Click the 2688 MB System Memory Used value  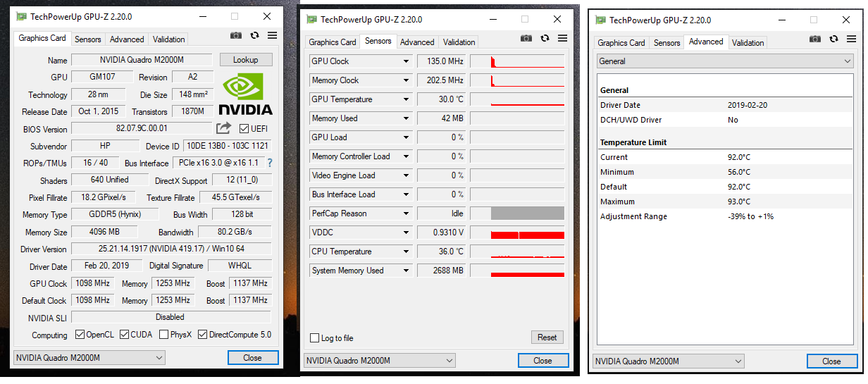(x=442, y=271)
